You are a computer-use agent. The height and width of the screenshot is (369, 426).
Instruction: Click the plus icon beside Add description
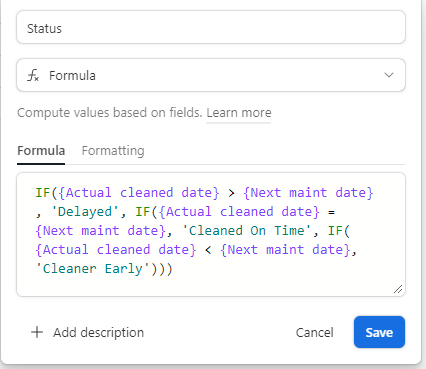(x=37, y=332)
